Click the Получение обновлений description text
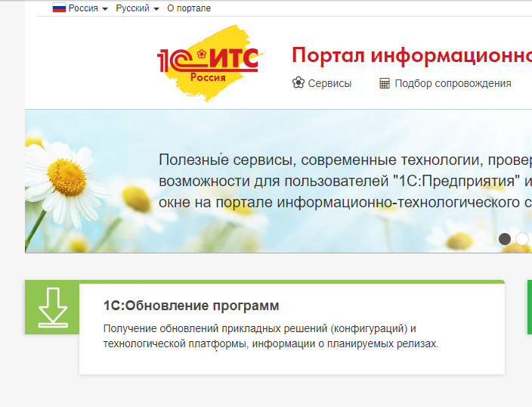 click(x=271, y=336)
